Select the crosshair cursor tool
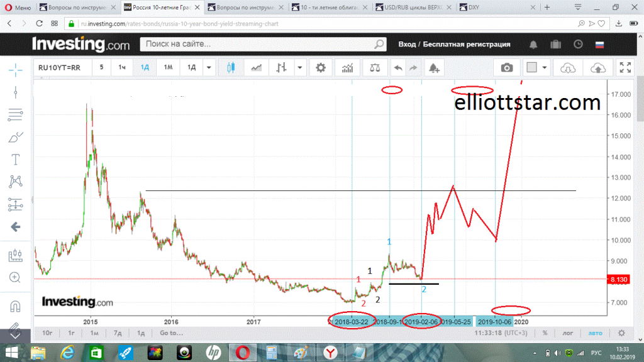The height and width of the screenshot is (362, 644). (x=15, y=70)
